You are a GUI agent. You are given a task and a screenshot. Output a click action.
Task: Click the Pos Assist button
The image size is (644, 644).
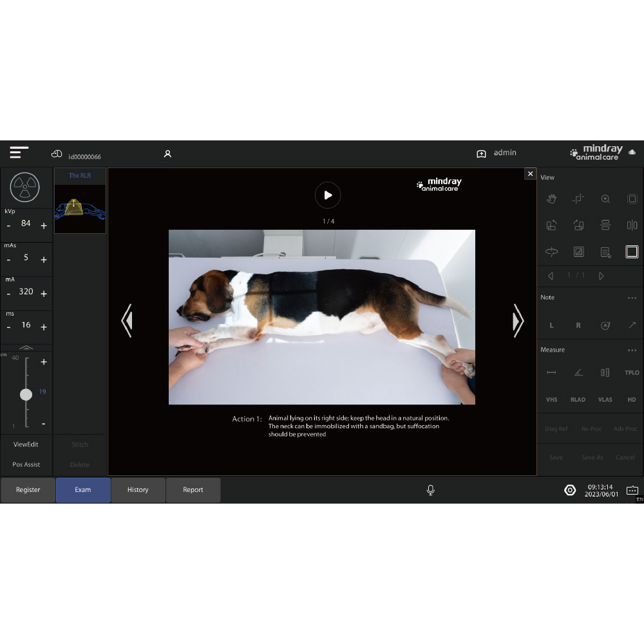(26, 464)
